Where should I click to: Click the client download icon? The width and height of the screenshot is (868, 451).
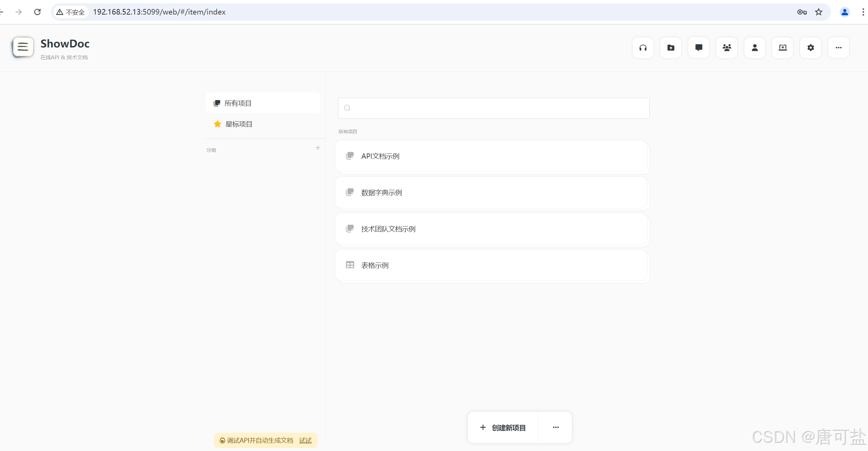coord(783,48)
